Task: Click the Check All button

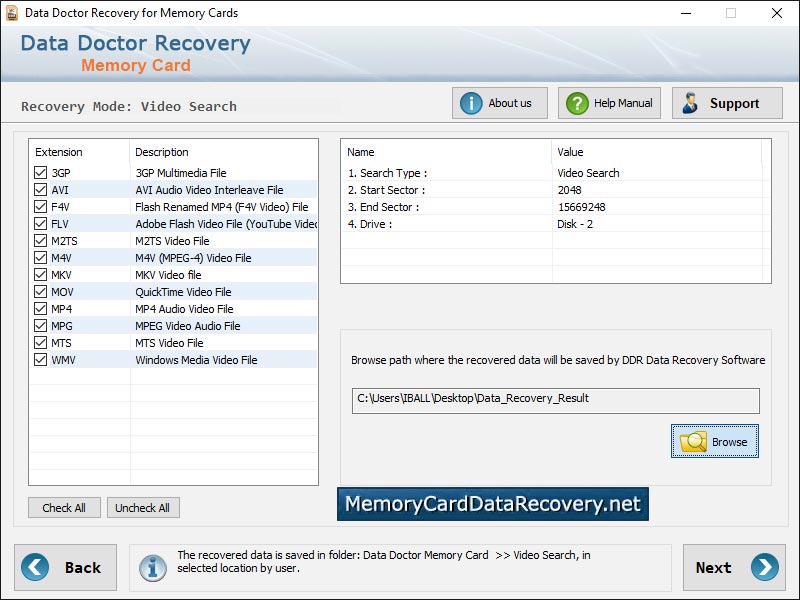Action: [x=64, y=508]
